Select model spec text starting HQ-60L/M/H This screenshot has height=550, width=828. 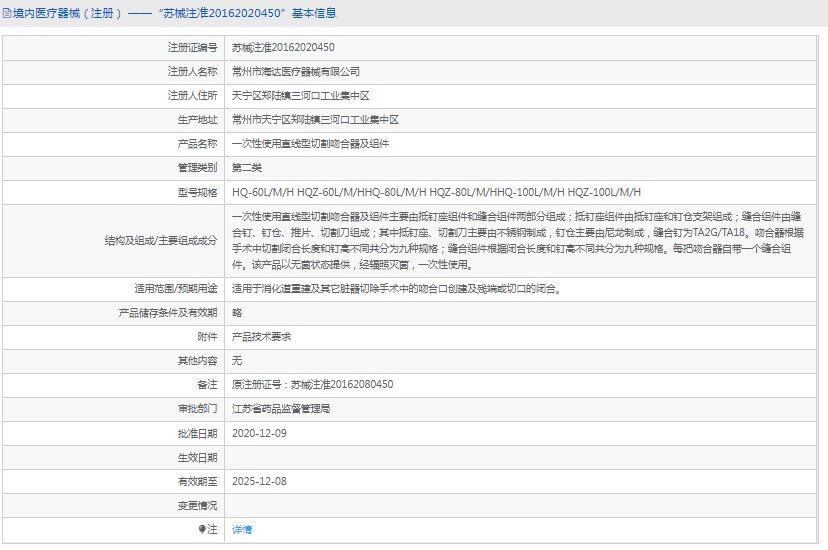pos(436,192)
